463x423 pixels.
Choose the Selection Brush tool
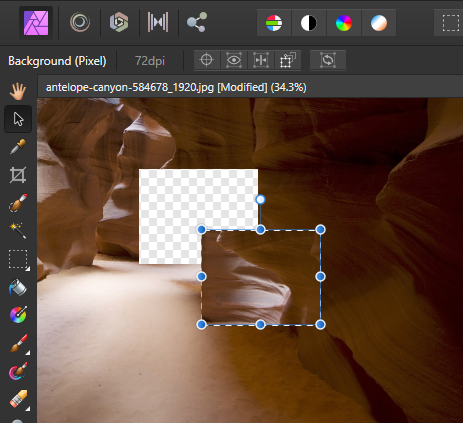18,203
